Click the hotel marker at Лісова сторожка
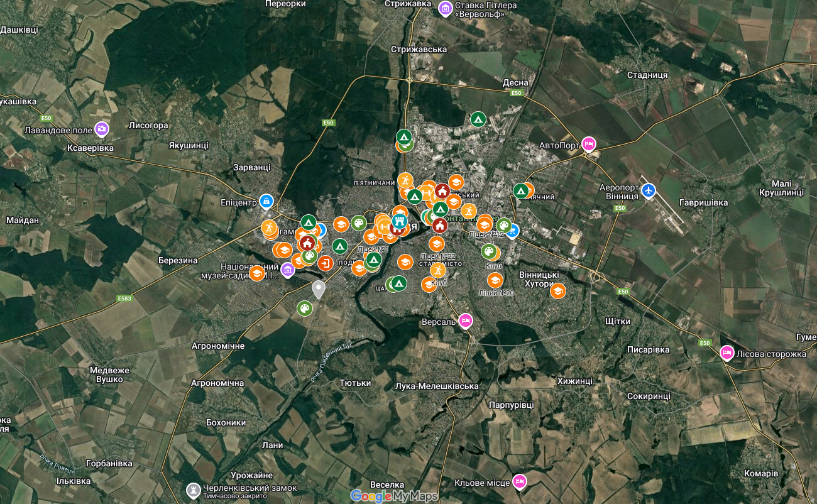Screen dimensions: 817x504 tap(727, 353)
